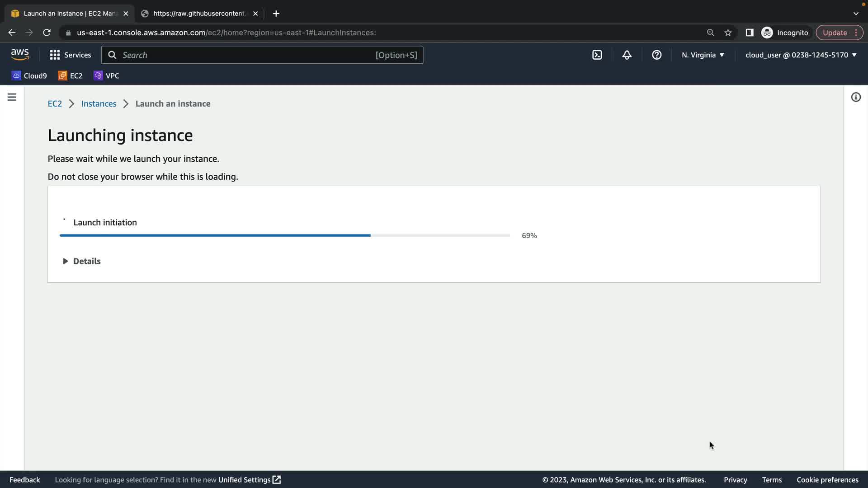
Task: Click the AWS logo home icon
Action: click(20, 55)
